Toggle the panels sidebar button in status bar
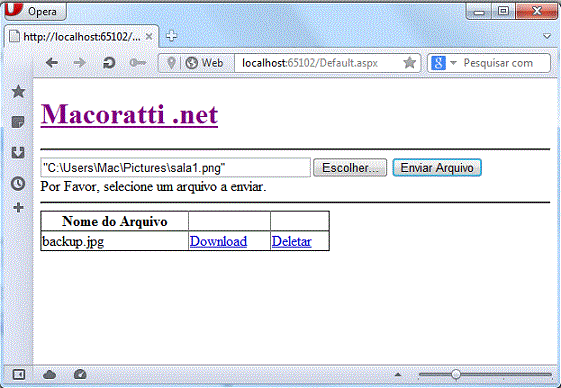The image size is (561, 388). pyautogui.click(x=19, y=375)
